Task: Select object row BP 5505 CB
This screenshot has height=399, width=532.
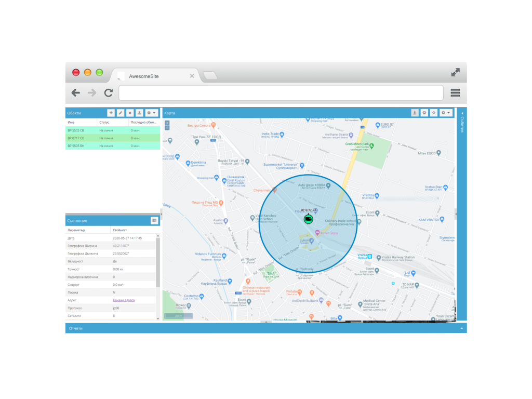Action: [x=113, y=130]
